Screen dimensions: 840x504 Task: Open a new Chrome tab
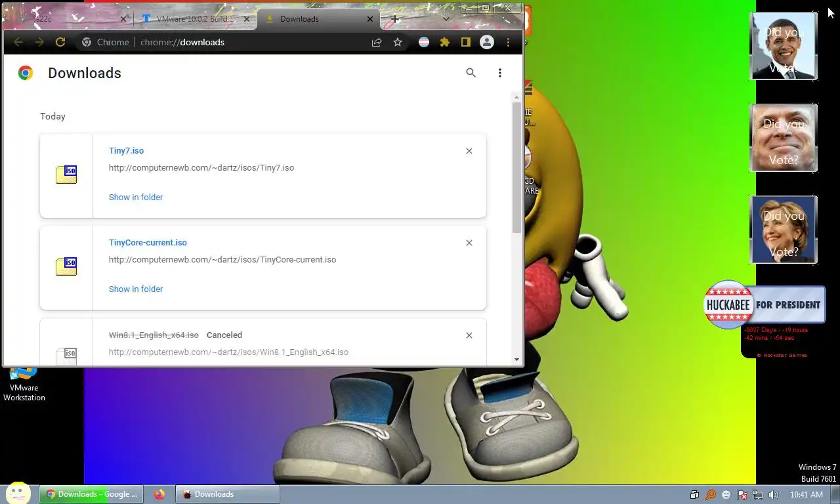tap(394, 19)
